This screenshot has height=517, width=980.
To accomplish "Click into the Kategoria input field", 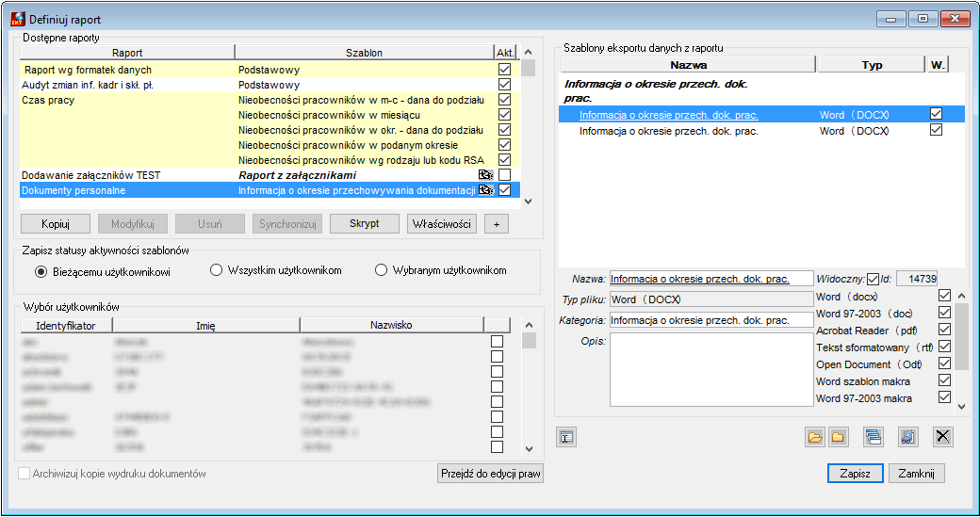I will point(711,320).
